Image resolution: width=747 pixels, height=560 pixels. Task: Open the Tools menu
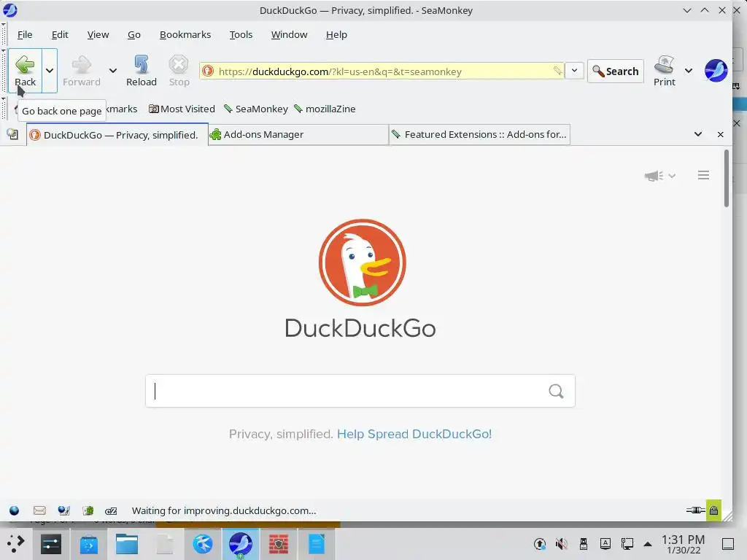241,35
